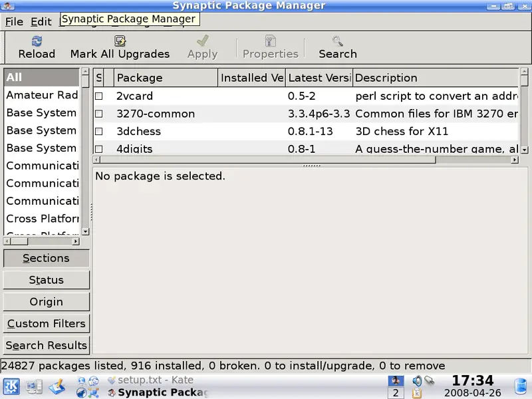Click the package list scroll-up arrow
Screen dimensions: 532x399
point(525,71)
